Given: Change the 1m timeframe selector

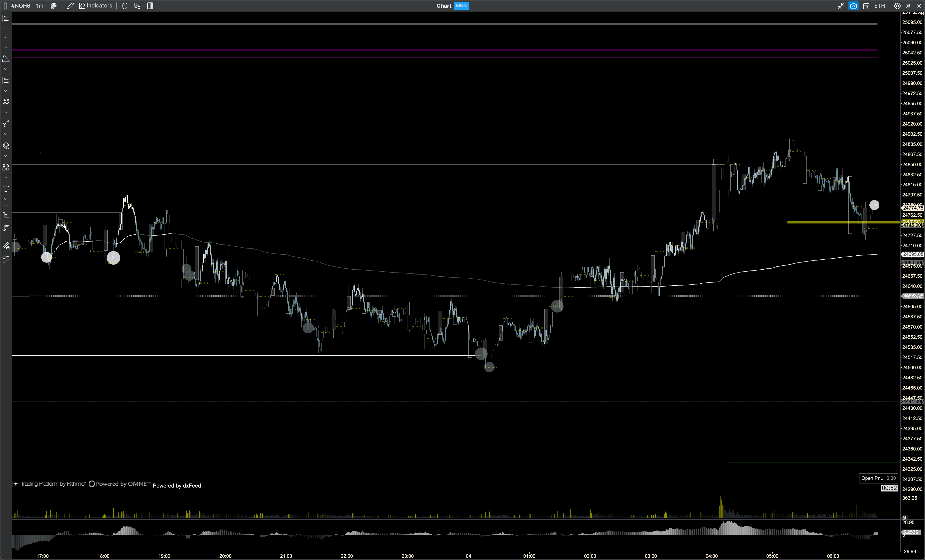Looking at the screenshot, I should [39, 6].
